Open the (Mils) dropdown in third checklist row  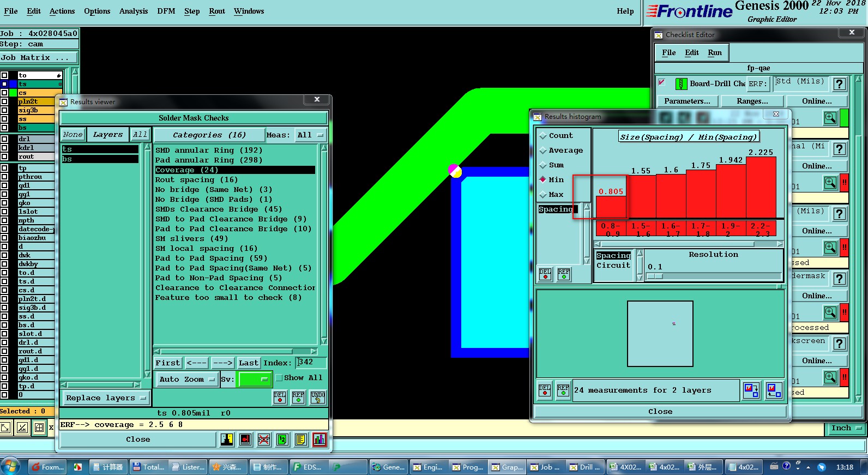point(810,213)
